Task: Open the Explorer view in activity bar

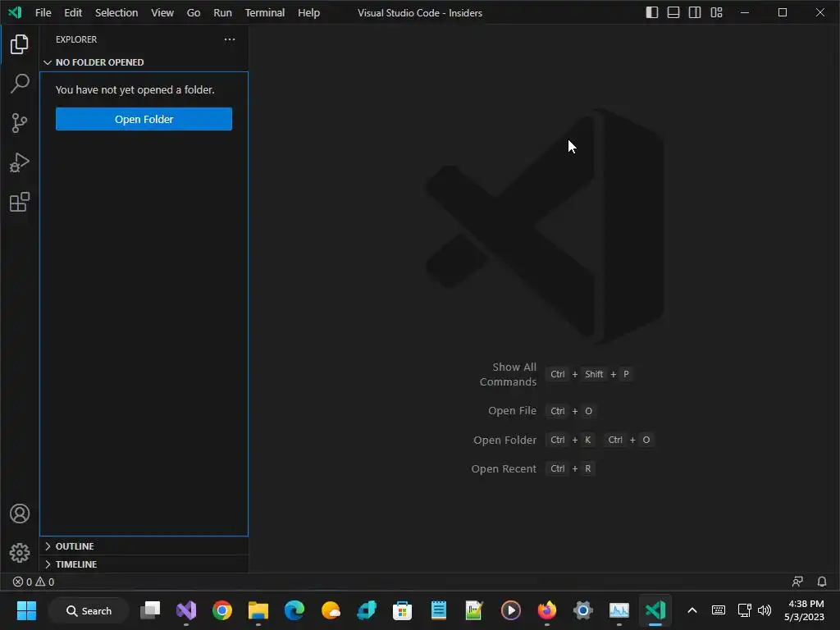Action: [20, 44]
